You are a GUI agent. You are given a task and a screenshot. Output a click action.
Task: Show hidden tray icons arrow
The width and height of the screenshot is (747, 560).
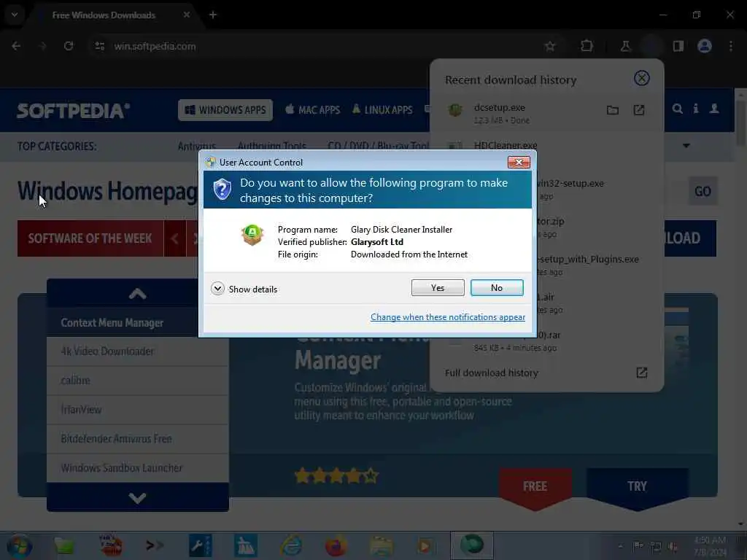(x=620, y=546)
